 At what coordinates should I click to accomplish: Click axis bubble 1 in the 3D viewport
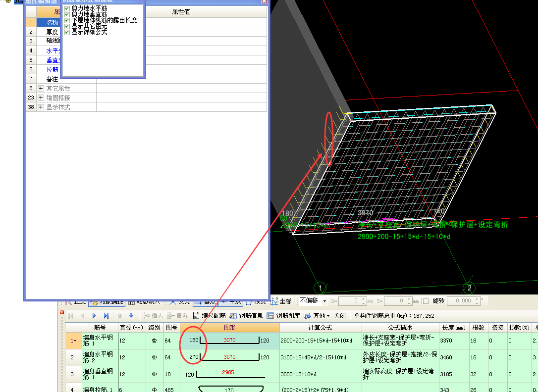point(320,288)
